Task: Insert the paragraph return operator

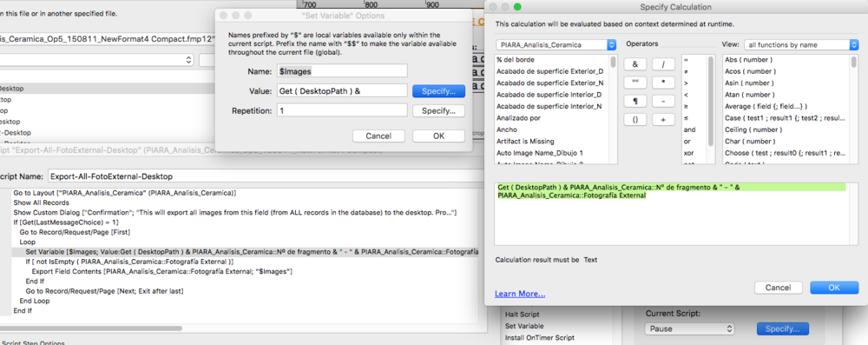Action: tap(635, 101)
